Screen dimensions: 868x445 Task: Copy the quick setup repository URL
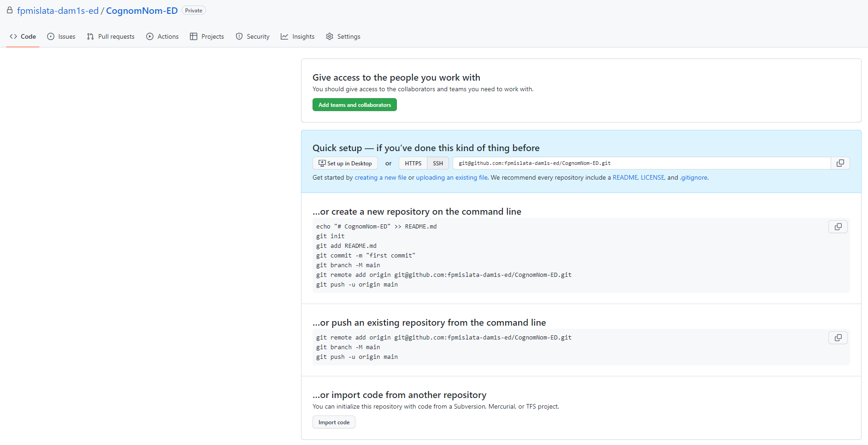[840, 163]
